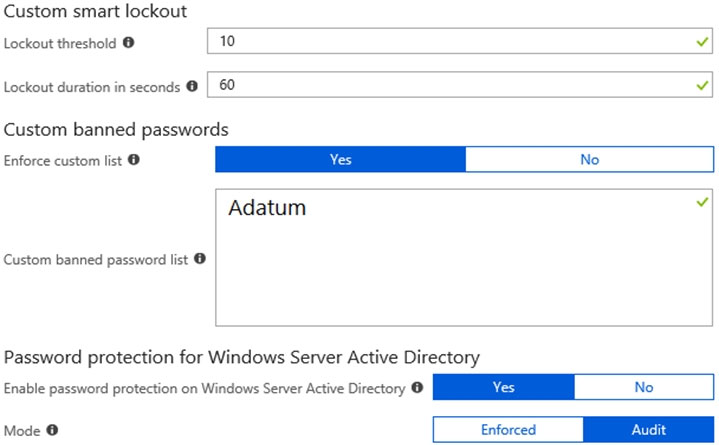
Task: Click the Lockout duration input showing 60
Action: point(450,85)
